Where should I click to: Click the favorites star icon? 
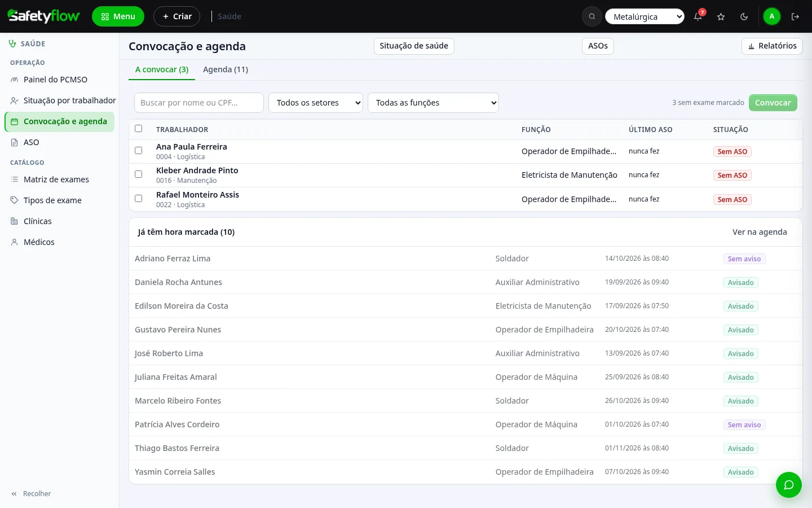[721, 16]
